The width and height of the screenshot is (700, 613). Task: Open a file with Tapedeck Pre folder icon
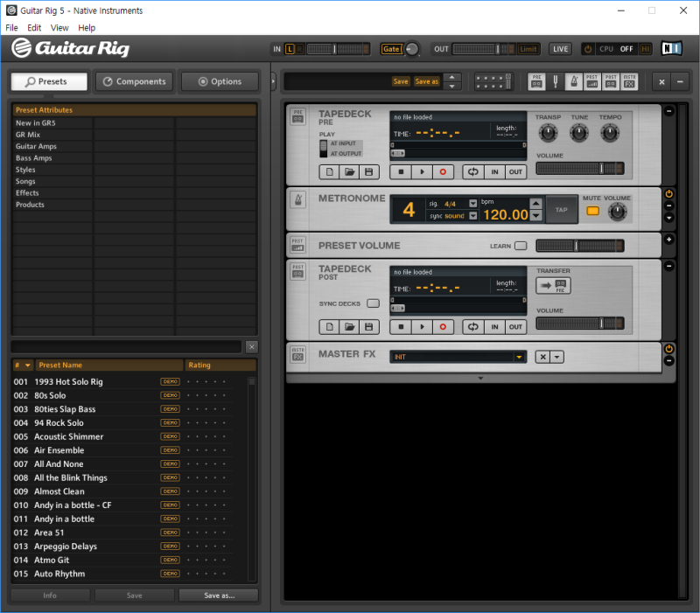(x=350, y=171)
